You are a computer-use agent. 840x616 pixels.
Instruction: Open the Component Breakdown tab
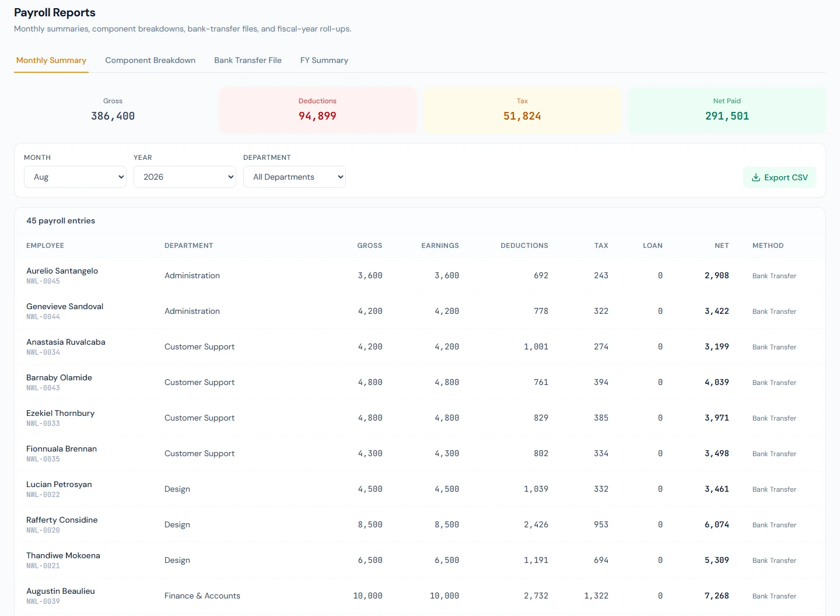pos(150,60)
